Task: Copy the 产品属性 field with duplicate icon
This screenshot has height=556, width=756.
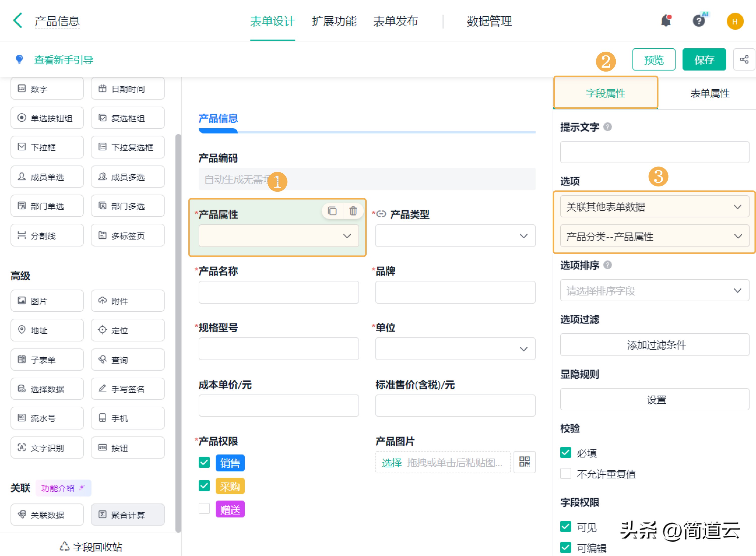Action: [332, 211]
